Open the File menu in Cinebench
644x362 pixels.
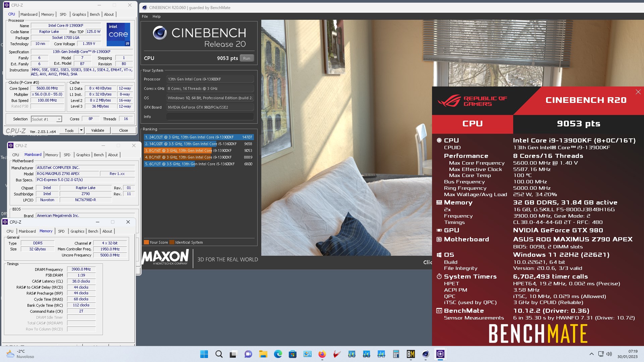pyautogui.click(x=145, y=16)
